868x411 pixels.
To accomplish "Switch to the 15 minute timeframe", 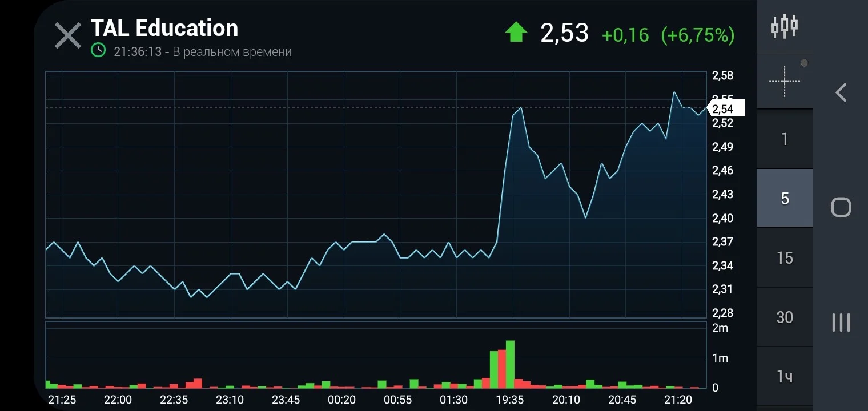I will click(x=785, y=258).
